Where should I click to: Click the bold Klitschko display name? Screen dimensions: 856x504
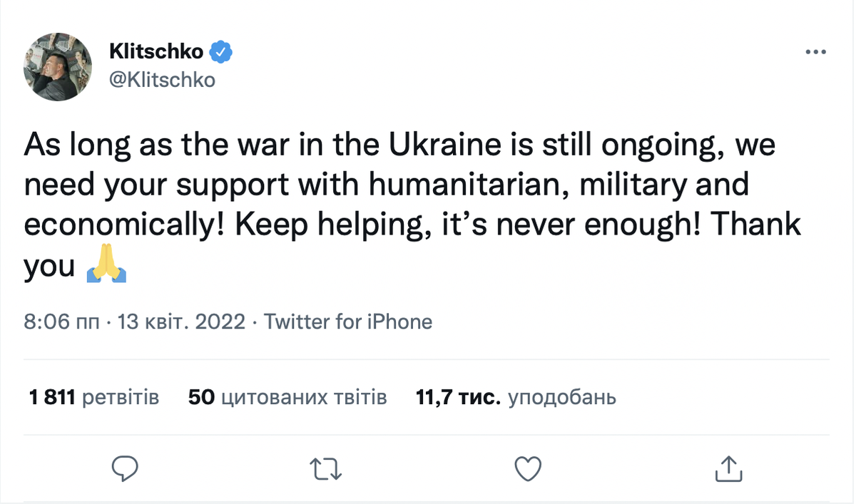(x=156, y=51)
